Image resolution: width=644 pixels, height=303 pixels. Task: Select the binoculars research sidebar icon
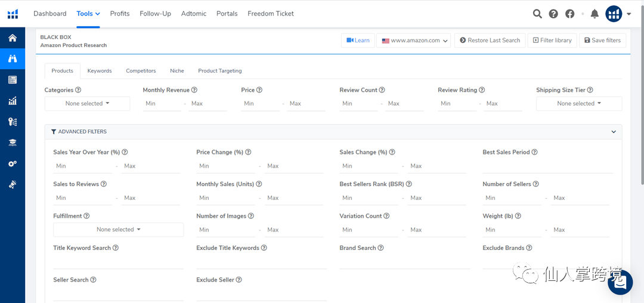pos(13,58)
